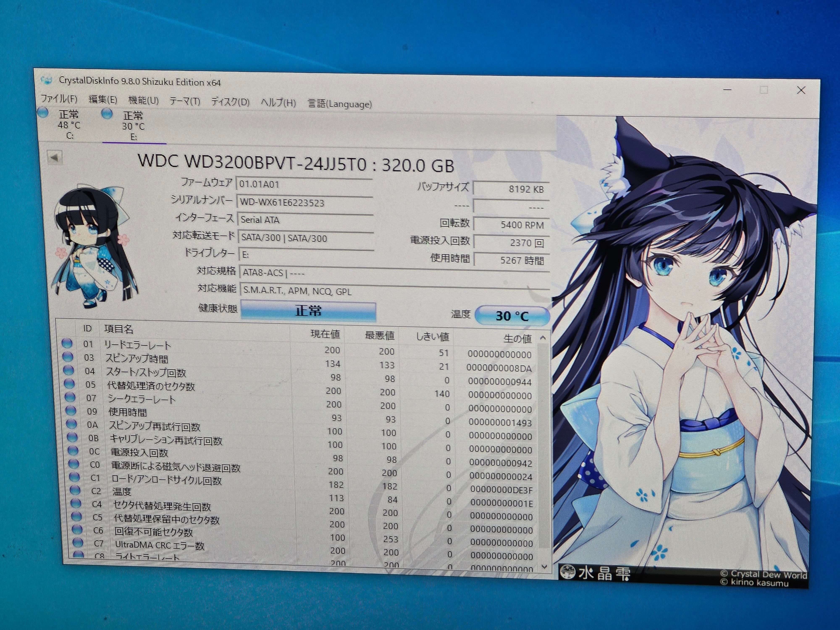Click status orb for attribute 05 row
Screen dimensions: 840x630
pyautogui.click(x=70, y=383)
